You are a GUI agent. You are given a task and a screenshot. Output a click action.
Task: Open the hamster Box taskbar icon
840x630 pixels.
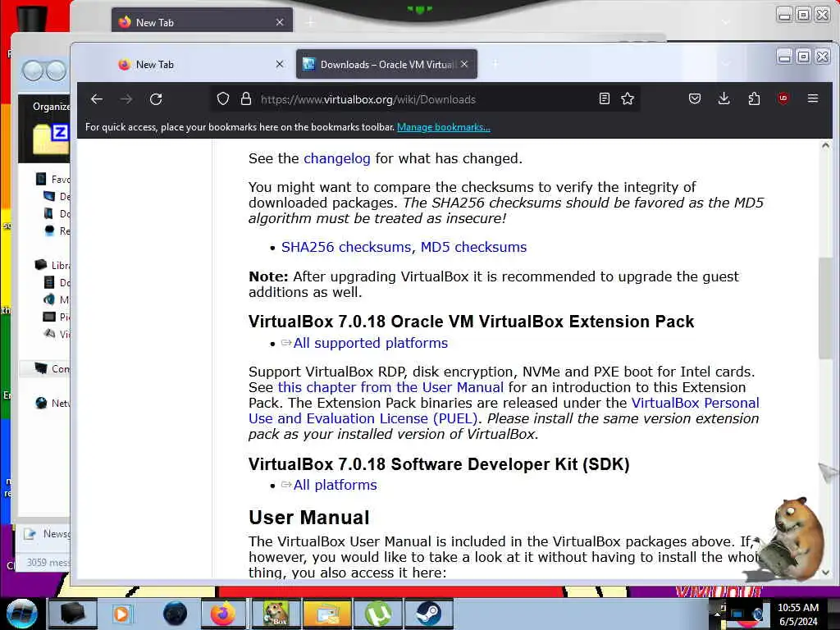pyautogui.click(x=276, y=614)
